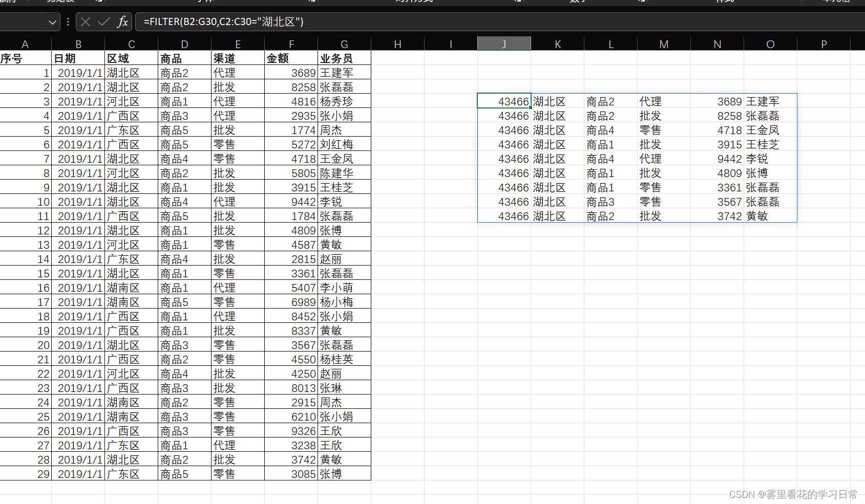Open the 数字 group dialog launcher icon
This screenshot has width=865, height=504.
click(642, 2)
